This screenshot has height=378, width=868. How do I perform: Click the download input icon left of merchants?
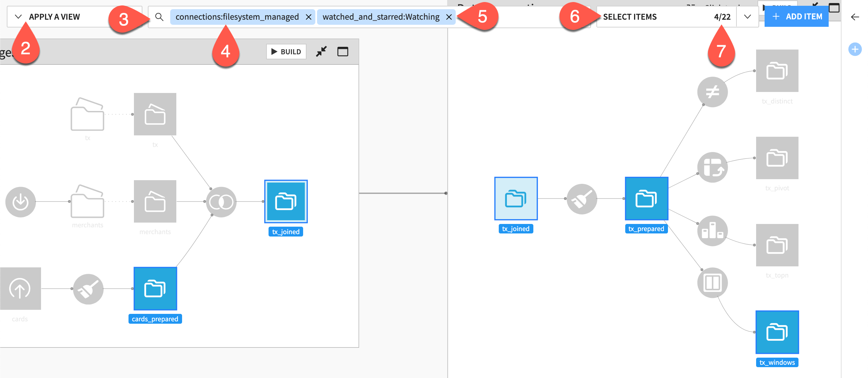(x=20, y=202)
